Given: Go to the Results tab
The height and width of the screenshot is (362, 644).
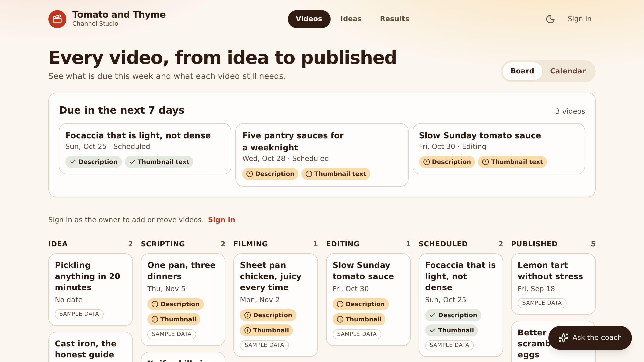Looking at the screenshot, I should pyautogui.click(x=394, y=19).
